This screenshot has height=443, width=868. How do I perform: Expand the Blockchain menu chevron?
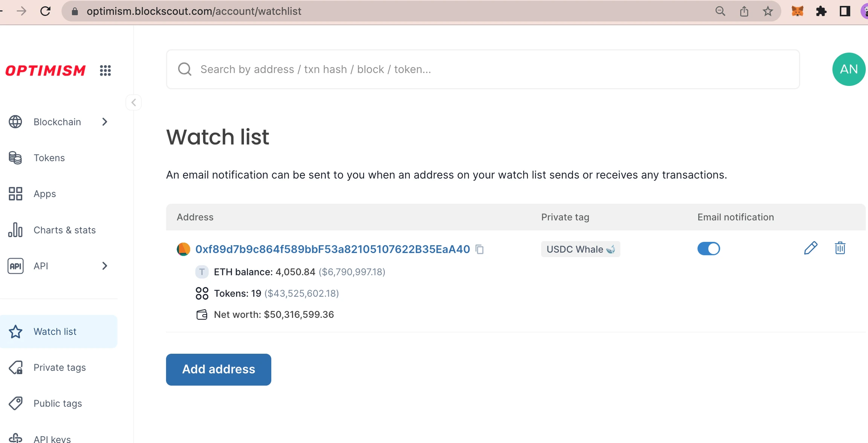[x=105, y=122]
